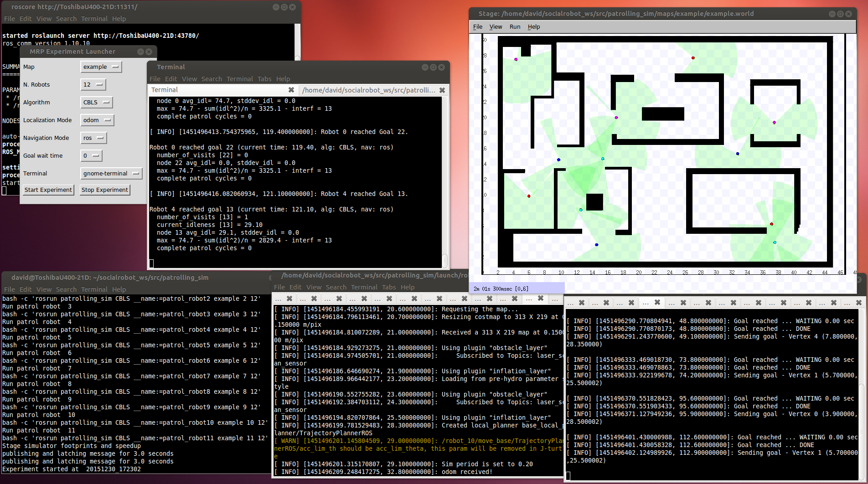Minimize the Stage simulator window
868x484 pixels.
tap(832, 14)
